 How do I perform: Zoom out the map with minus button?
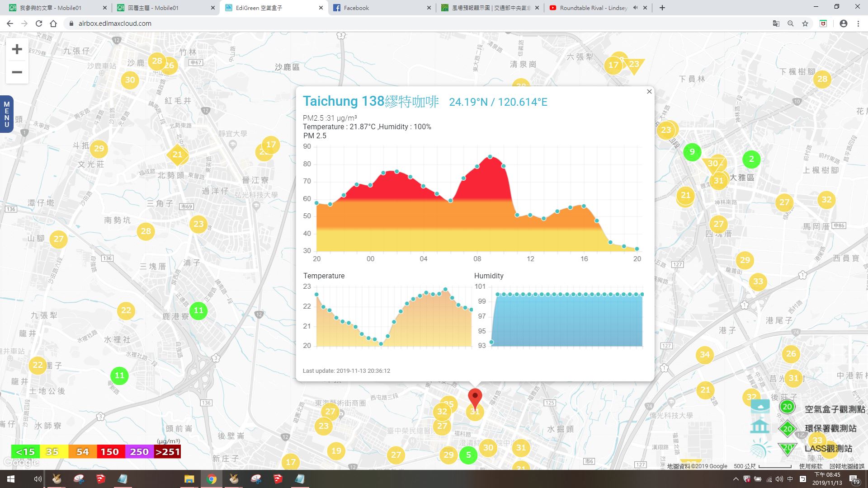point(17,72)
